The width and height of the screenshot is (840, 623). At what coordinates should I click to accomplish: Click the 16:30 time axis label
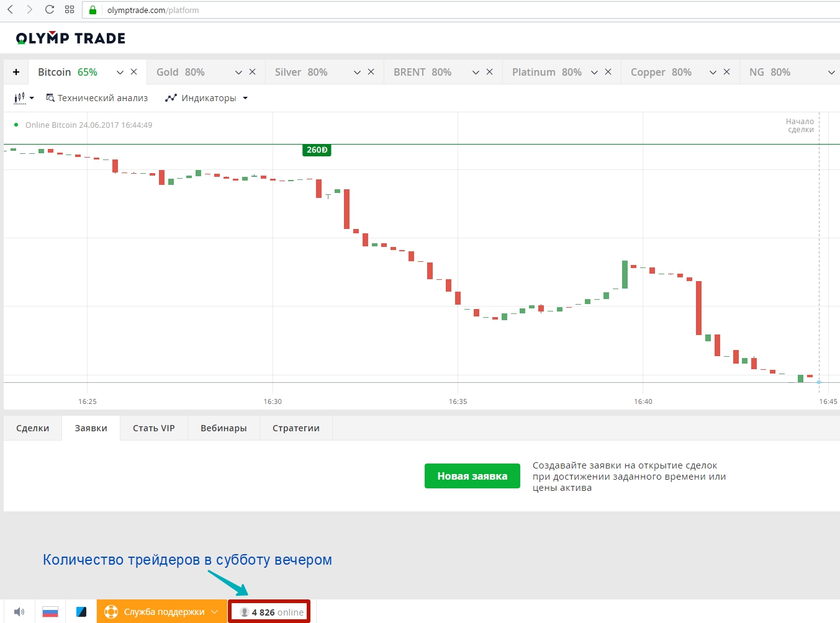click(x=273, y=401)
